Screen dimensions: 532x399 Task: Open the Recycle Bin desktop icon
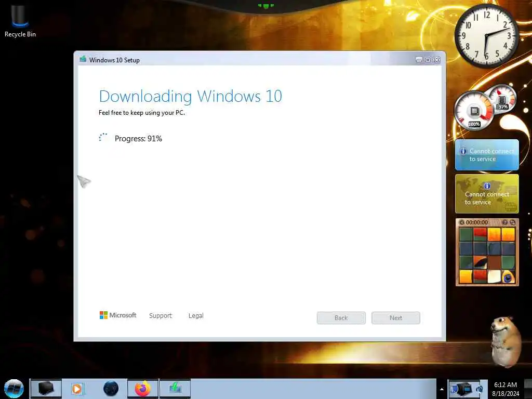pyautogui.click(x=20, y=20)
